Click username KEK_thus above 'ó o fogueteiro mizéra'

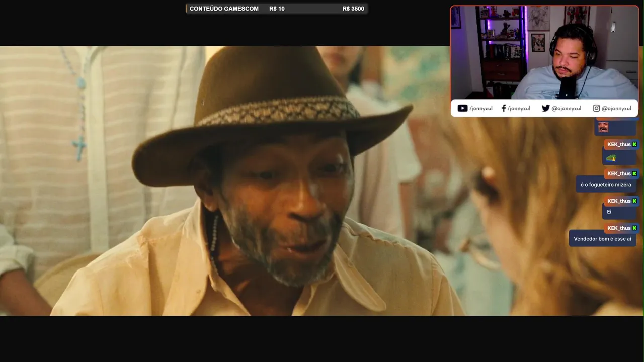pos(619,173)
